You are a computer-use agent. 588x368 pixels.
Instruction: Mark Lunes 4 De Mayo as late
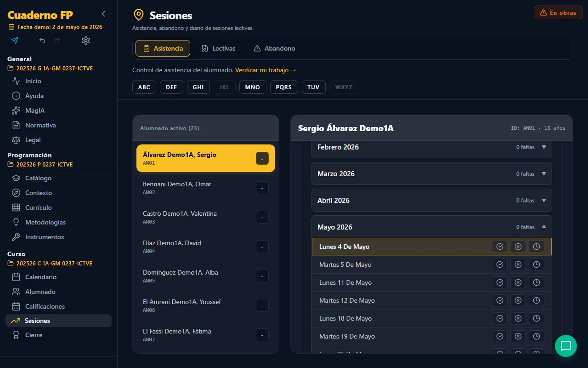(537, 247)
